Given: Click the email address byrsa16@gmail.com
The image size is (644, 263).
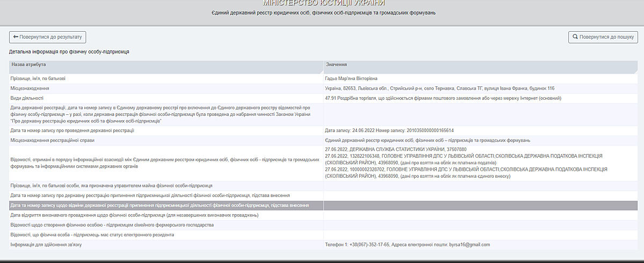Looking at the screenshot, I should click(x=469, y=245).
